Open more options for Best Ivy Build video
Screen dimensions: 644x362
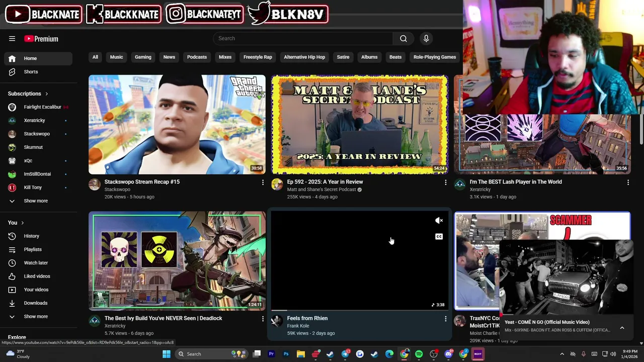(x=263, y=319)
